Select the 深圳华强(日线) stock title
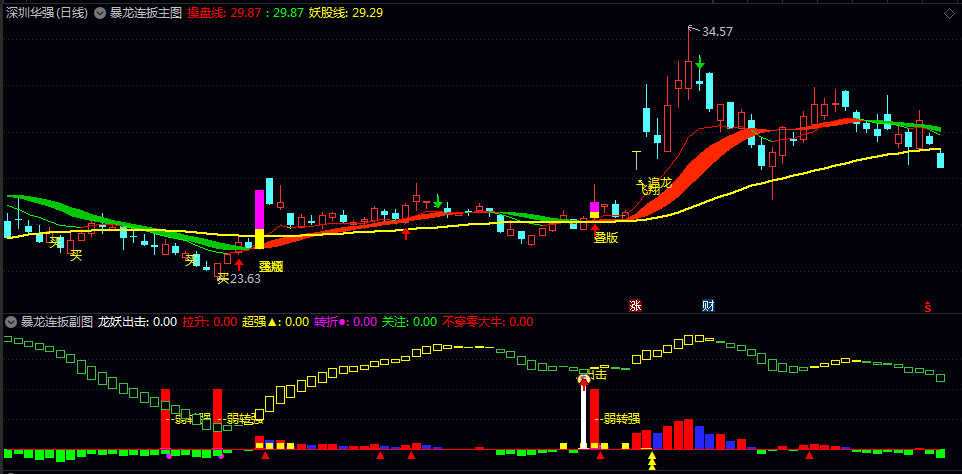 (47, 13)
